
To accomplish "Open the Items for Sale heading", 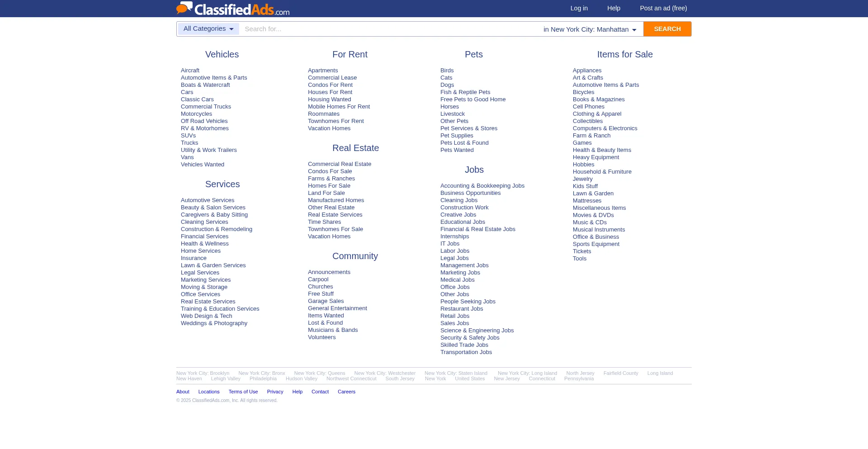I will tap(625, 54).
